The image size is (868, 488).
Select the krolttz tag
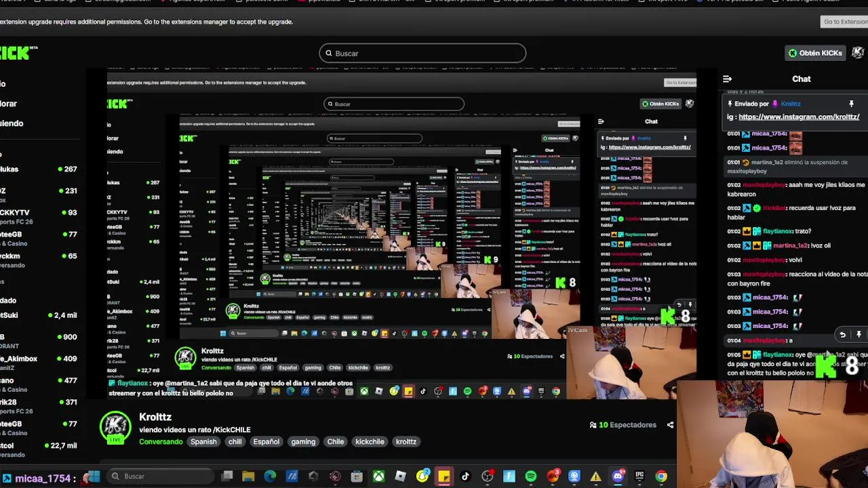pos(406,441)
